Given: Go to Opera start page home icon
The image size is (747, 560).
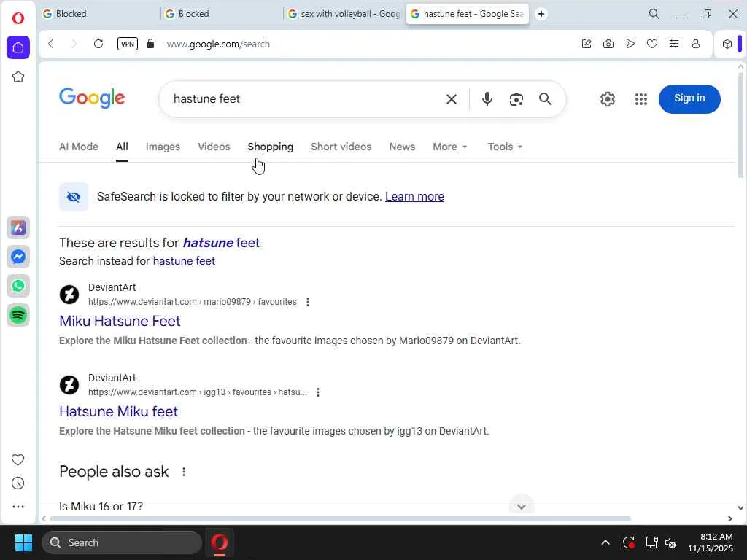Looking at the screenshot, I should pyautogui.click(x=18, y=47).
